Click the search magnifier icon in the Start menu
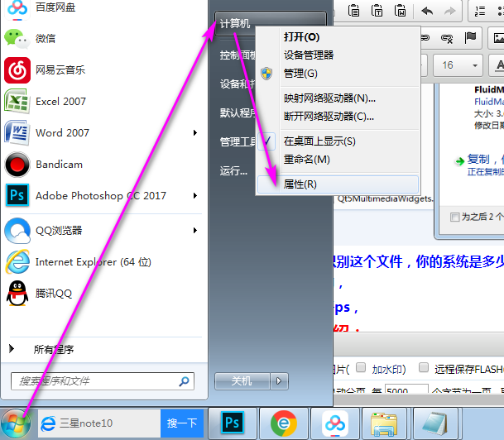 coord(185,381)
